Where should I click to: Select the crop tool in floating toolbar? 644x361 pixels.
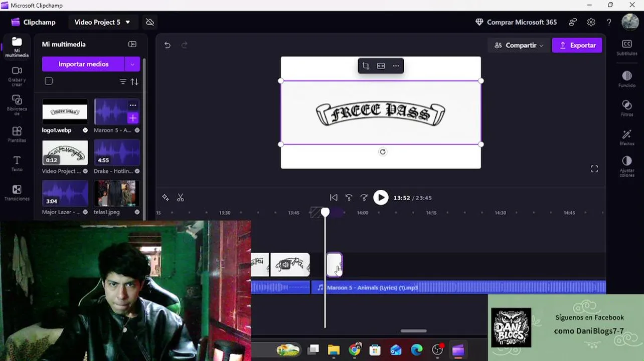(x=366, y=66)
